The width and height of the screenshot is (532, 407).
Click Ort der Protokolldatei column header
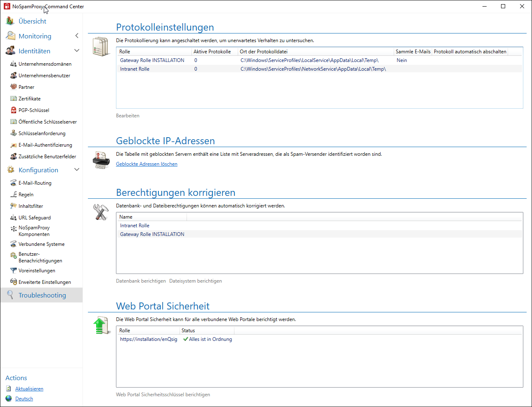(x=316, y=52)
